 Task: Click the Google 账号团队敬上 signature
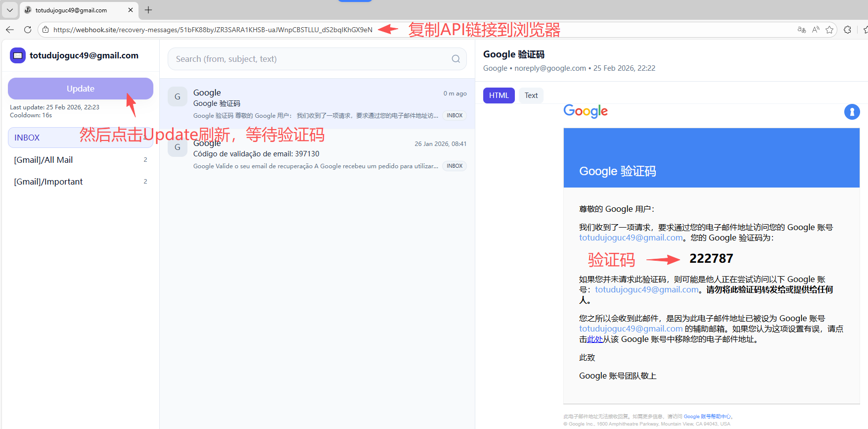click(x=618, y=376)
